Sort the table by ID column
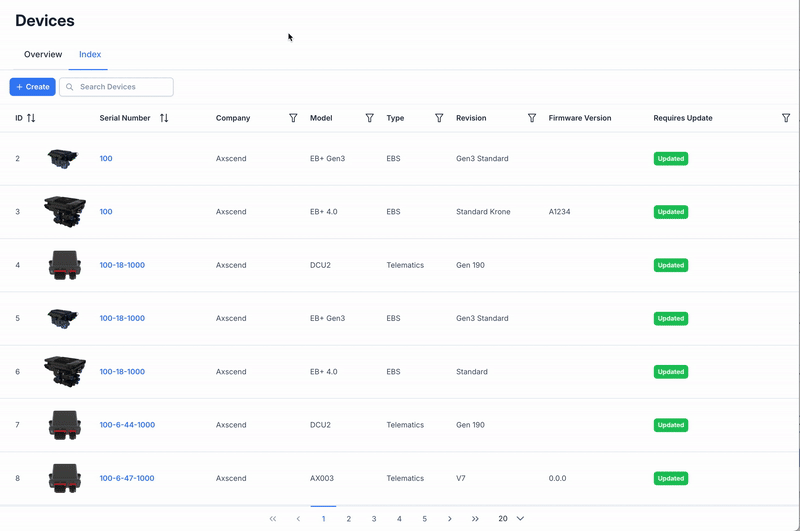Screen dimensions: 800x531 [x=31, y=118]
